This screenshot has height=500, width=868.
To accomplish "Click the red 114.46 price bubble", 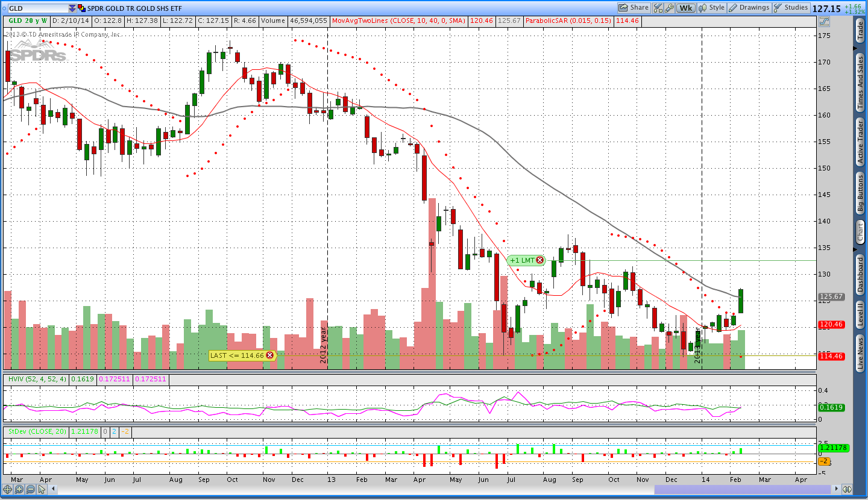I will (831, 357).
